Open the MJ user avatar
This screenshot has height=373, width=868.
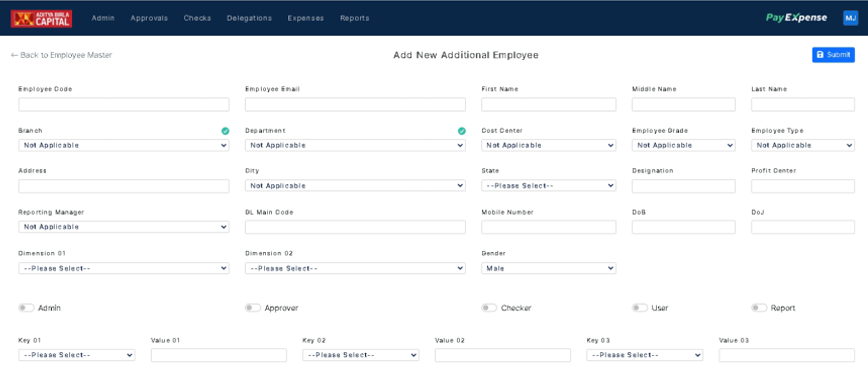850,18
